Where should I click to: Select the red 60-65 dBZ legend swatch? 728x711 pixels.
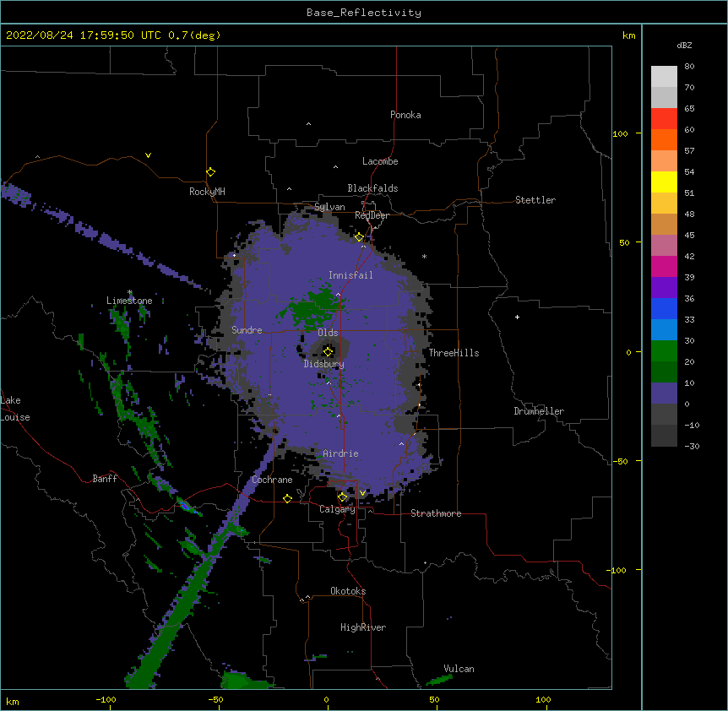(664, 119)
